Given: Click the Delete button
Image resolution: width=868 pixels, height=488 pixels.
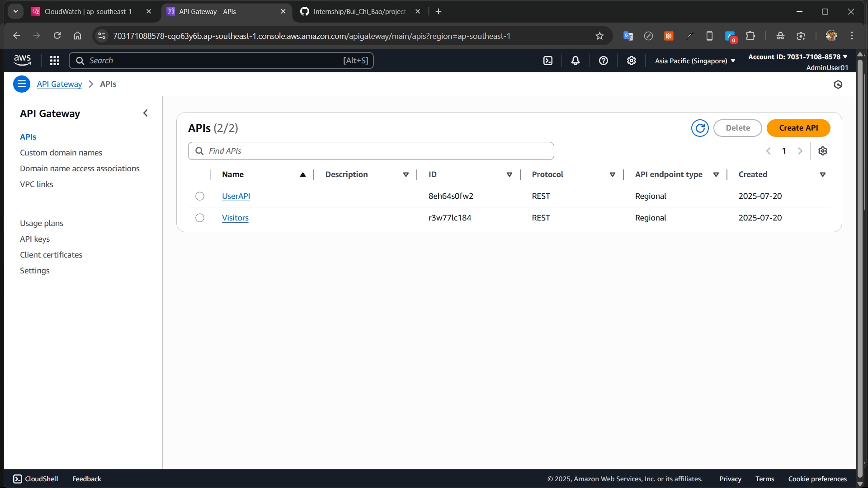Looking at the screenshot, I should [x=738, y=128].
